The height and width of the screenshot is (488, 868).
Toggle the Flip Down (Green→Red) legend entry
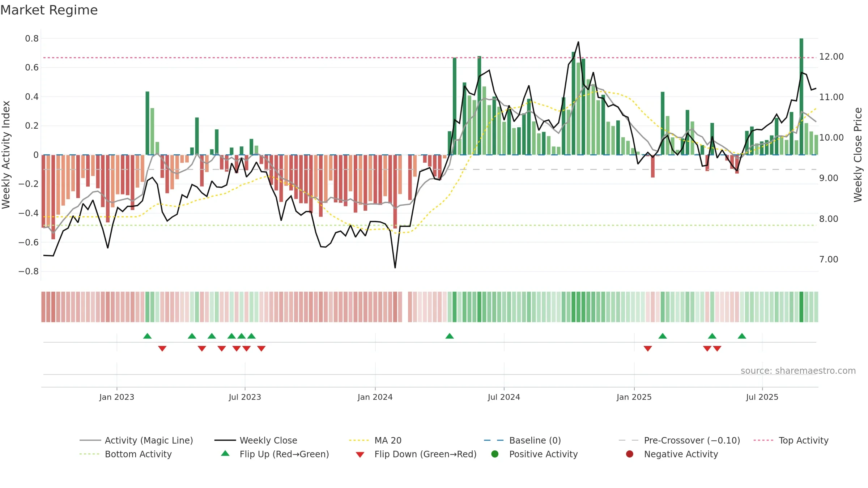pos(416,454)
